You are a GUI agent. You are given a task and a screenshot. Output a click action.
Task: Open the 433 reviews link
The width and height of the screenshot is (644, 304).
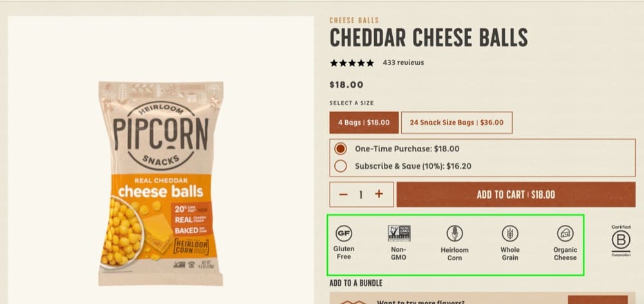pos(403,62)
